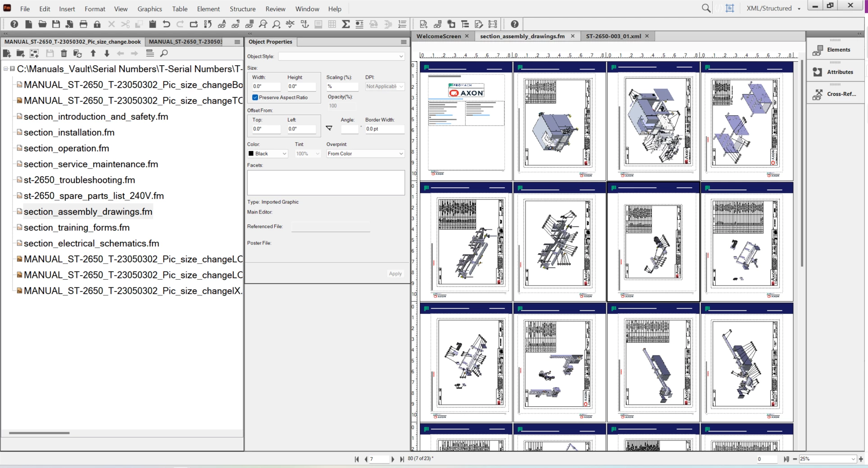
Task: Add a file to book icon
Action: pos(7,53)
